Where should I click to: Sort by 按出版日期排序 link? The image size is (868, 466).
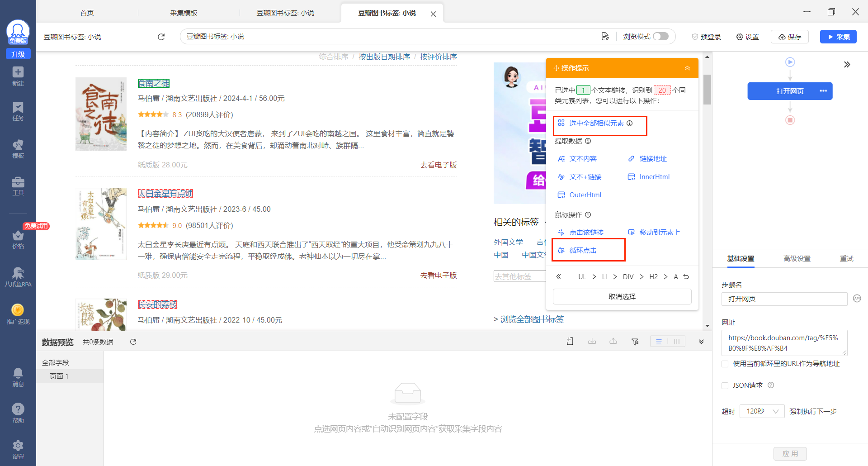(384, 57)
